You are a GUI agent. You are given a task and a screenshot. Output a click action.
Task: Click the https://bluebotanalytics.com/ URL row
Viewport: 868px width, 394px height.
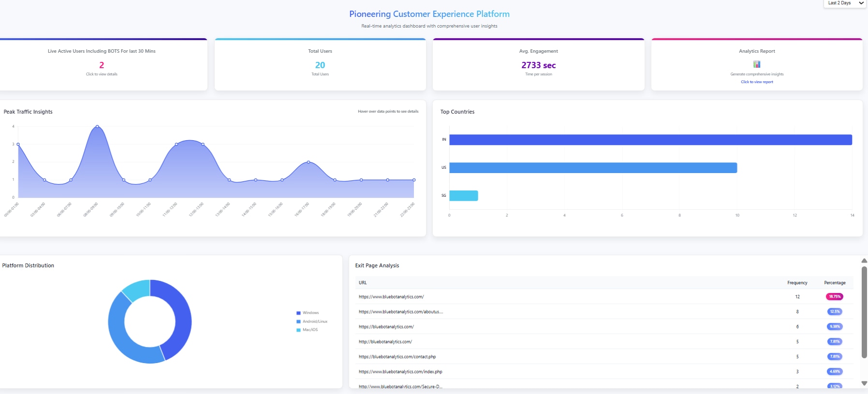(x=386, y=327)
